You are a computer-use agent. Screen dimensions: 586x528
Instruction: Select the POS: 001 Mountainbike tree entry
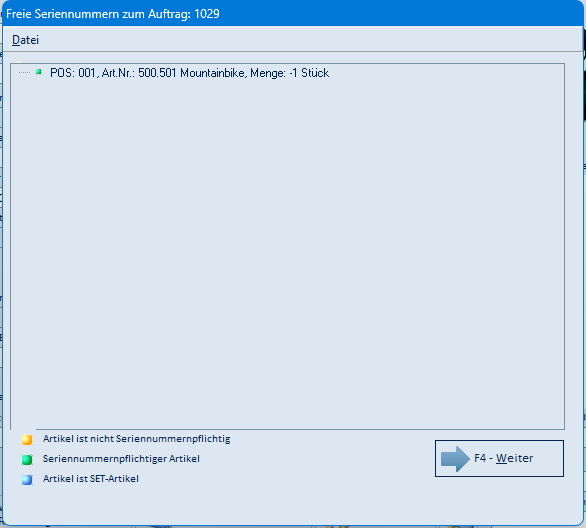pos(189,73)
